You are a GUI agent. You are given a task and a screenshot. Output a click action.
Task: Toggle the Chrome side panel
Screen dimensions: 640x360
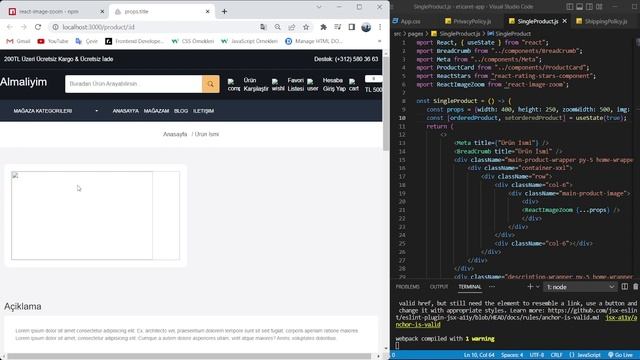[x=351, y=27]
